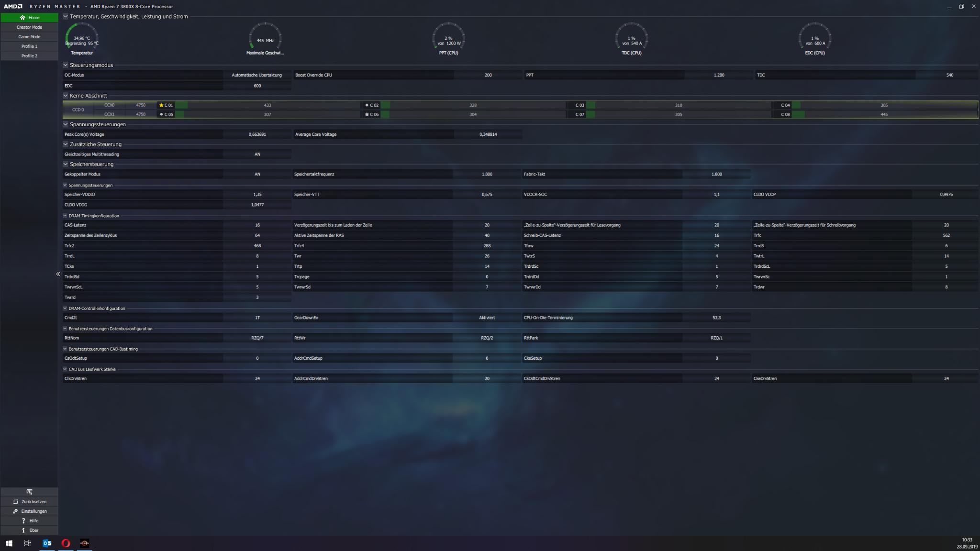
Task: Open Über about entry
Action: coord(29,530)
